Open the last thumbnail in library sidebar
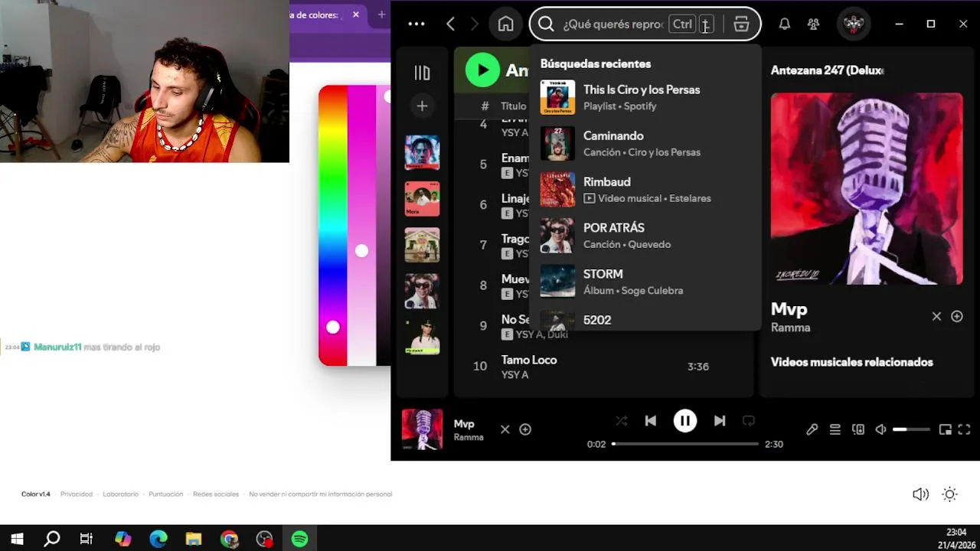The height and width of the screenshot is (551, 980). (422, 337)
